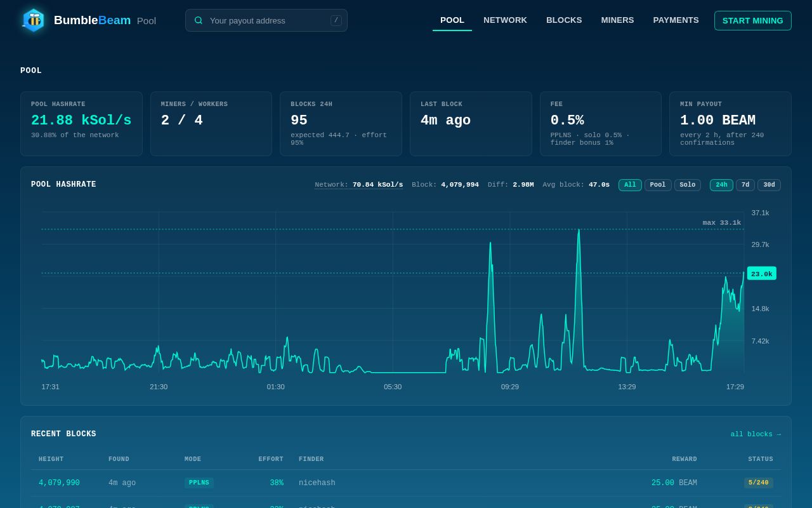Open the all blocks link
The image size is (812, 508).
(756, 434)
